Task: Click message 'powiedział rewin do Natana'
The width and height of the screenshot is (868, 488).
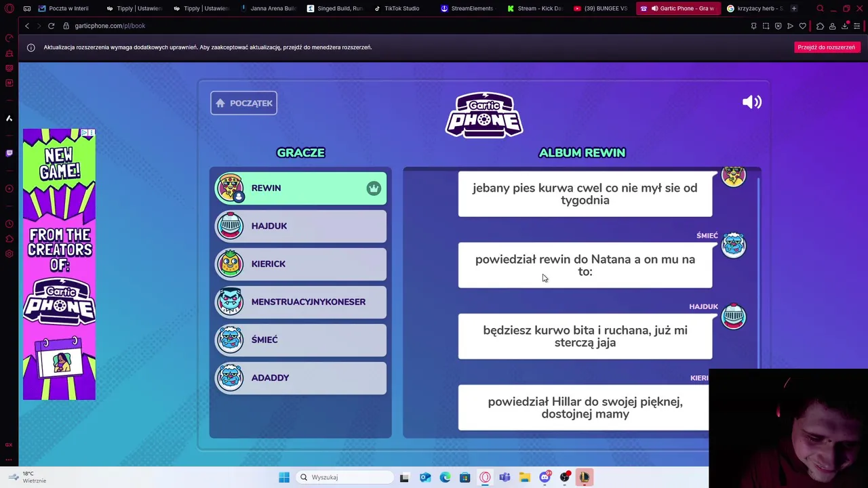Action: click(585, 265)
